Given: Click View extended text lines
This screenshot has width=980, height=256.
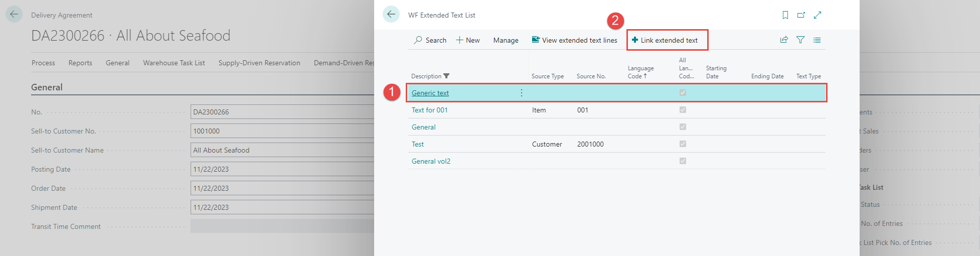Looking at the screenshot, I should [x=574, y=40].
